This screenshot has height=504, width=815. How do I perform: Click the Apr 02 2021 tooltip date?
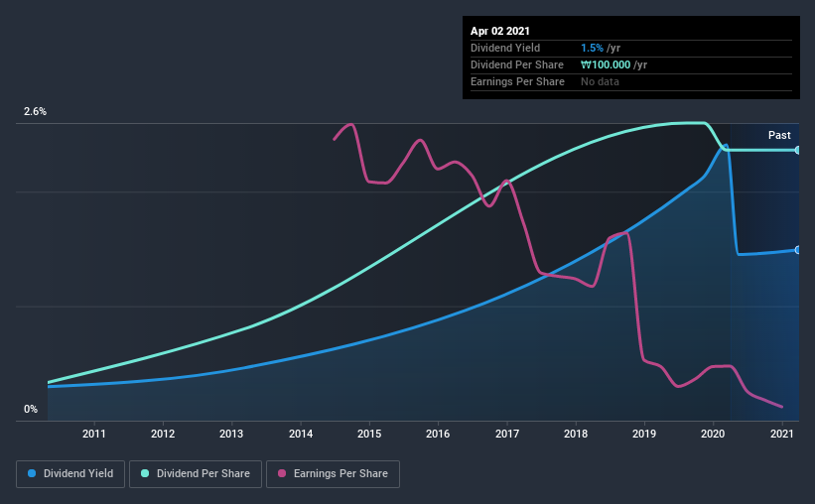500,31
